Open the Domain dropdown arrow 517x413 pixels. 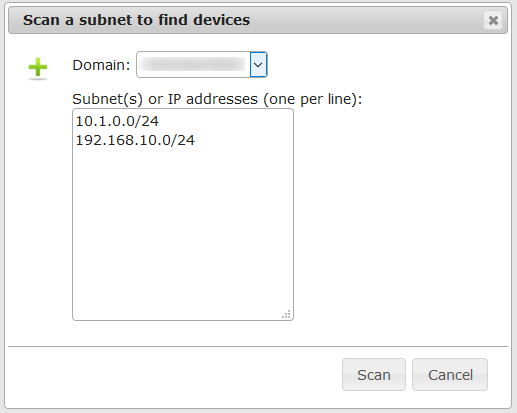[258, 65]
